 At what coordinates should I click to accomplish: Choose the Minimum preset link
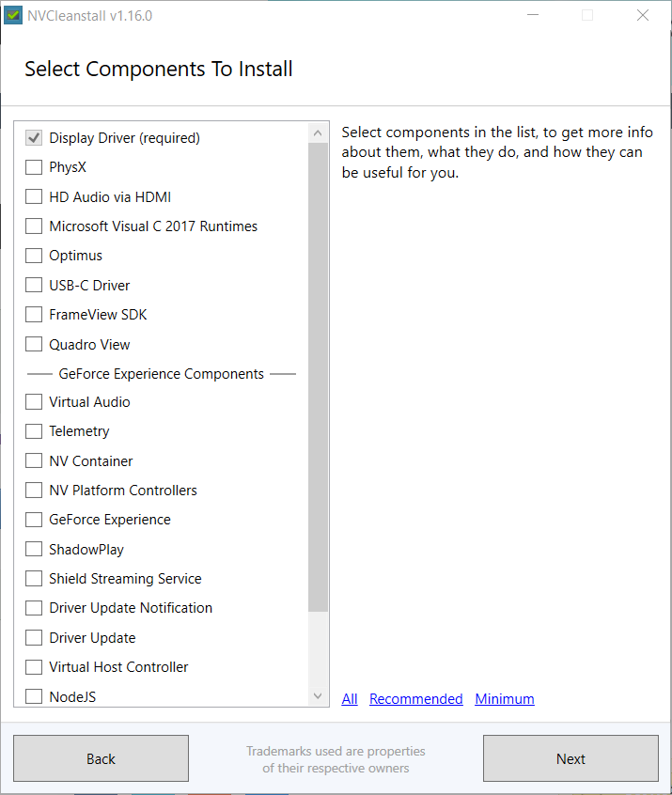(505, 698)
